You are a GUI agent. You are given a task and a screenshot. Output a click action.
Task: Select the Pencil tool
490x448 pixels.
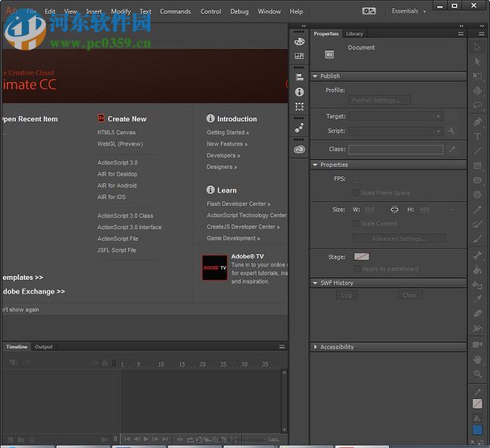[x=477, y=210]
